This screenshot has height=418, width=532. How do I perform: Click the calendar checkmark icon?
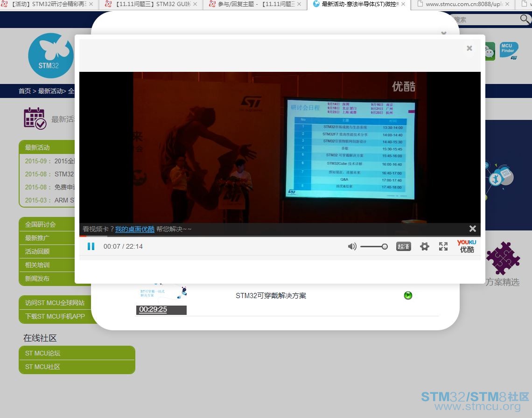pos(35,118)
